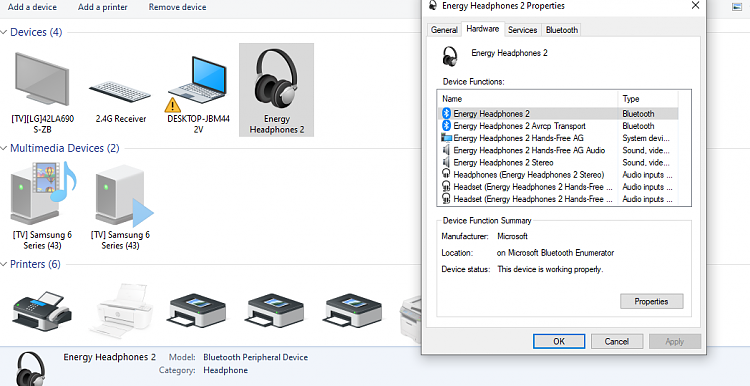Click the Properties button in dialog
The height and width of the screenshot is (386, 750).
pyautogui.click(x=651, y=301)
